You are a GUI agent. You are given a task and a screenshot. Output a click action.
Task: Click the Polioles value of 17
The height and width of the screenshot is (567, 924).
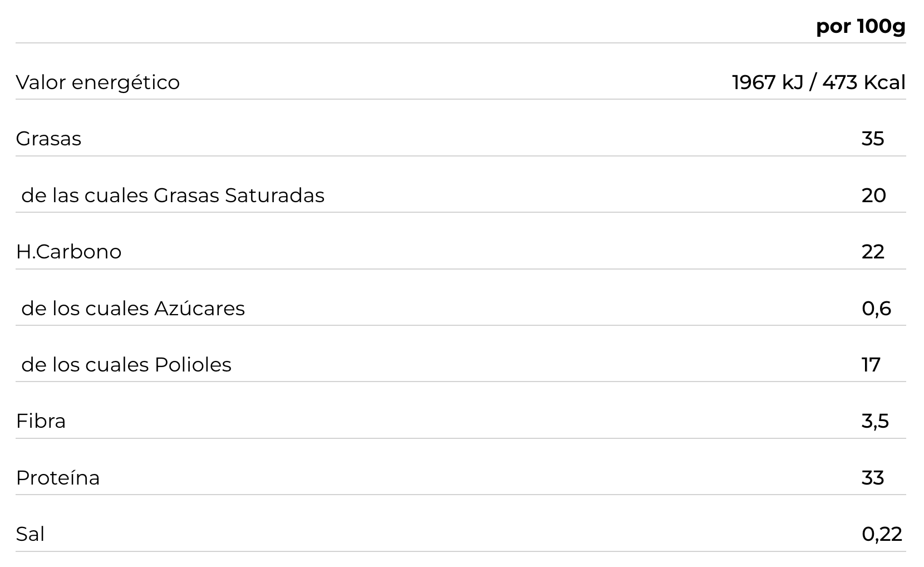click(x=871, y=365)
